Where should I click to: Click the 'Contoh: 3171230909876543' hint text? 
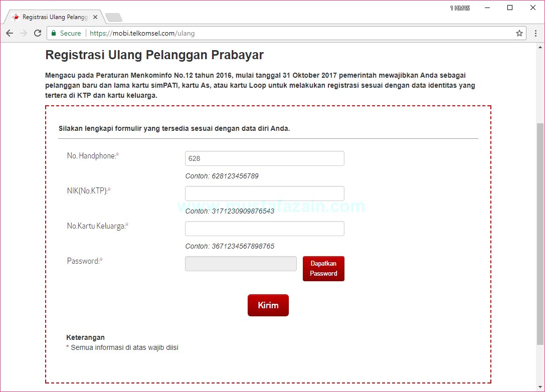(x=230, y=212)
